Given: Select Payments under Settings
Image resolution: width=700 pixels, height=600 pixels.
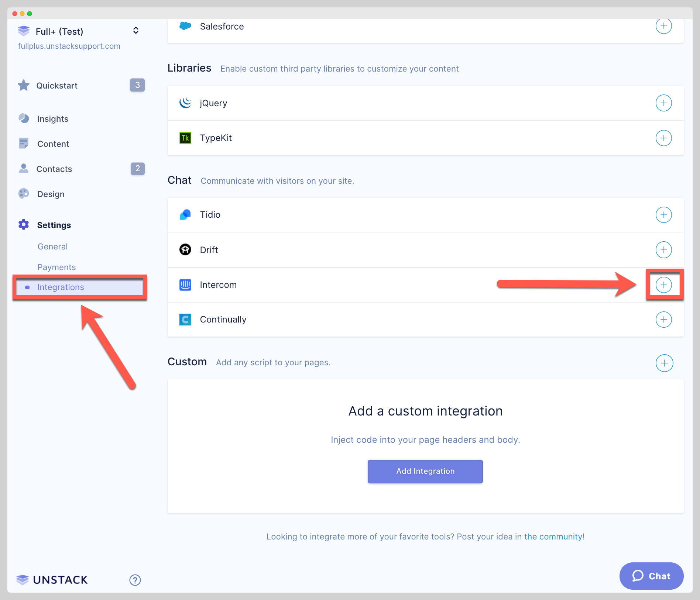Looking at the screenshot, I should [56, 267].
